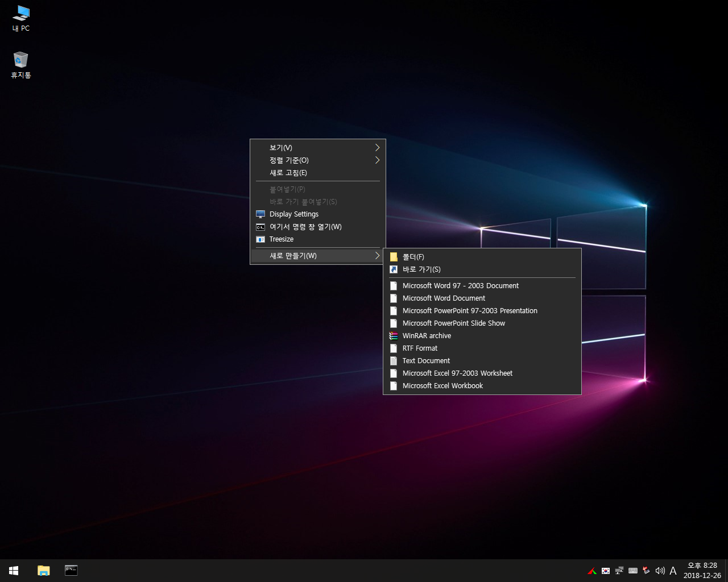728x582 pixels.
Task: Click the 바로 가기 붙여넣기(S) entry
Action: coord(318,202)
